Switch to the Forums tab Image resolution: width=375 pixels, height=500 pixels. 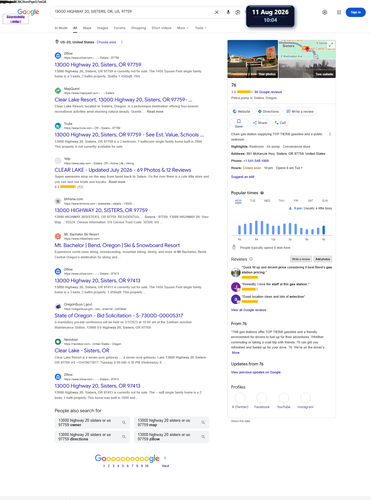coord(120,28)
